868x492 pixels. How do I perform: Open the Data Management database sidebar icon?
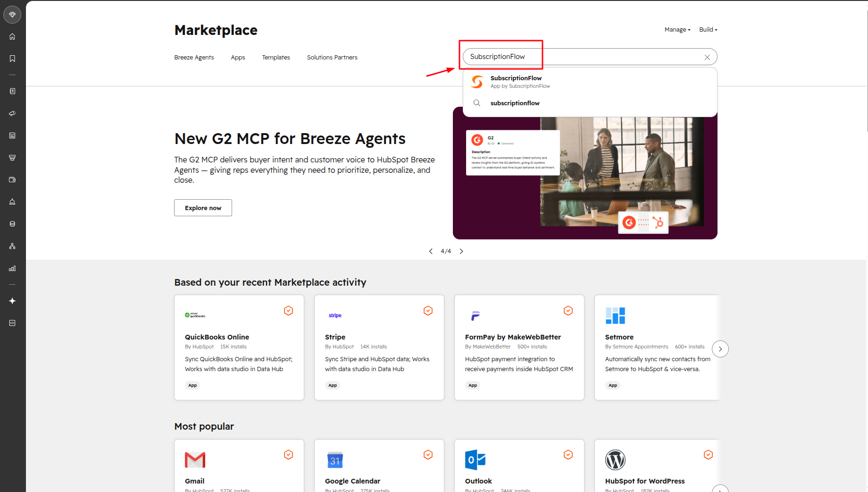click(x=12, y=224)
